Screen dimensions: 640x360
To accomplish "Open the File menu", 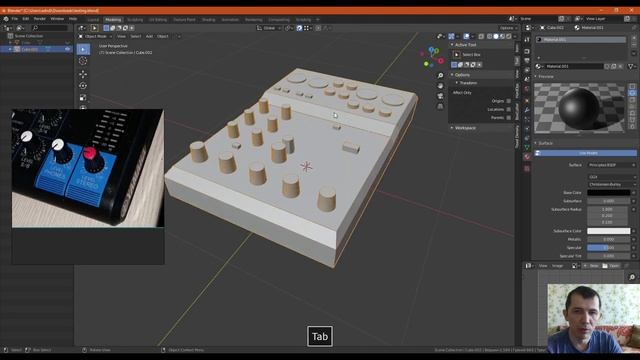I will coord(15,19).
